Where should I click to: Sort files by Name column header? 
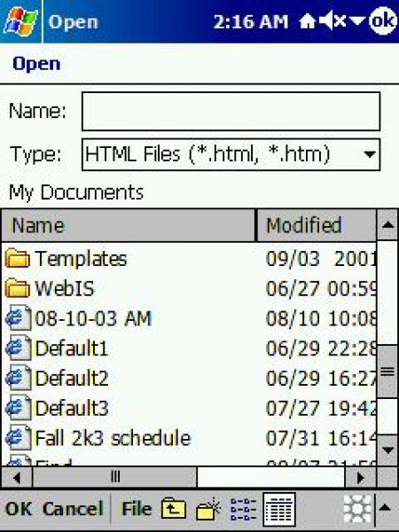point(129,225)
